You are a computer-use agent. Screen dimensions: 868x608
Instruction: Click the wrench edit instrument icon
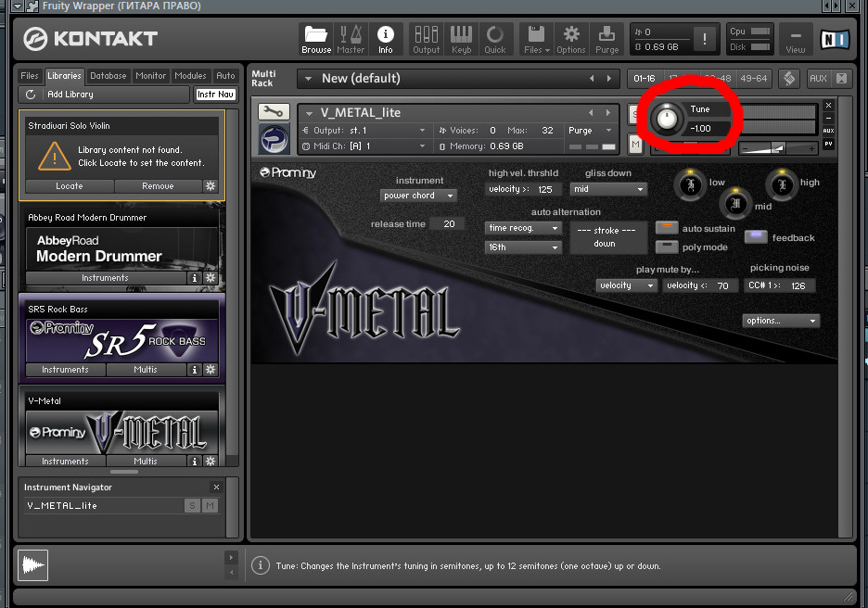[274, 112]
